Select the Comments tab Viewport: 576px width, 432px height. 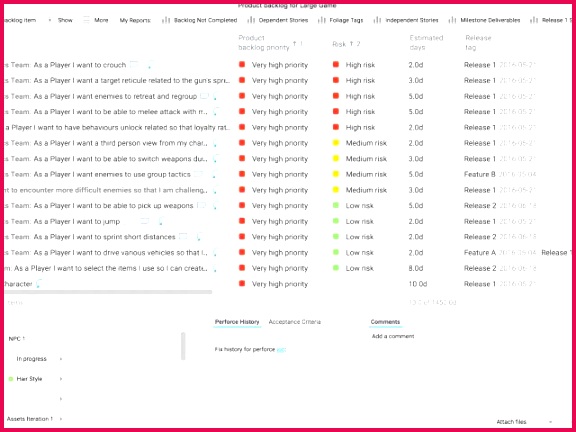coord(385,322)
